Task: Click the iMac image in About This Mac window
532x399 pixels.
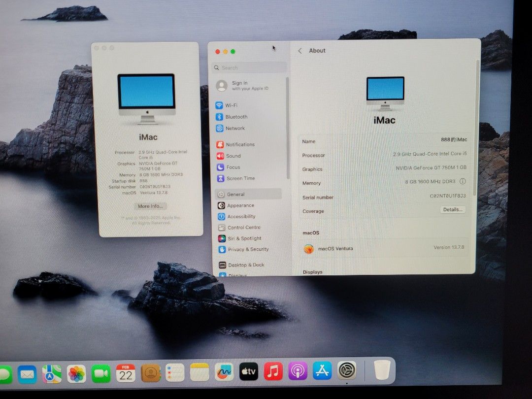Action: [x=147, y=99]
